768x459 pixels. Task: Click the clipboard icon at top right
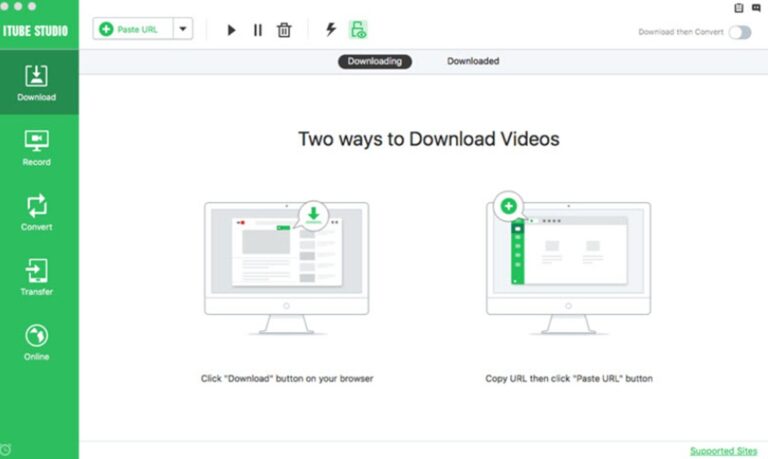(x=739, y=7)
